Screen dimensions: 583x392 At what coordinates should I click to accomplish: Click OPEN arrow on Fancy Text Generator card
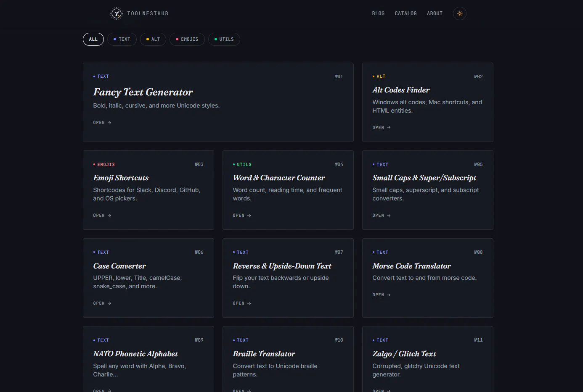coord(102,123)
